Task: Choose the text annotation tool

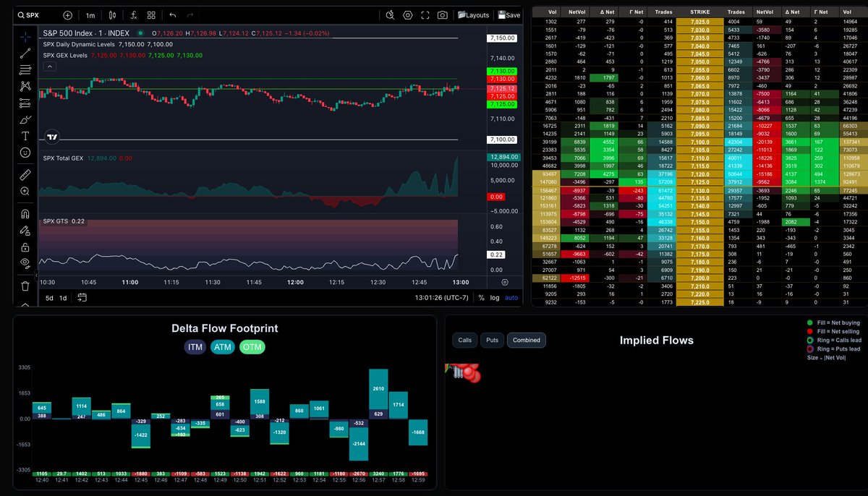Action: coord(25,136)
